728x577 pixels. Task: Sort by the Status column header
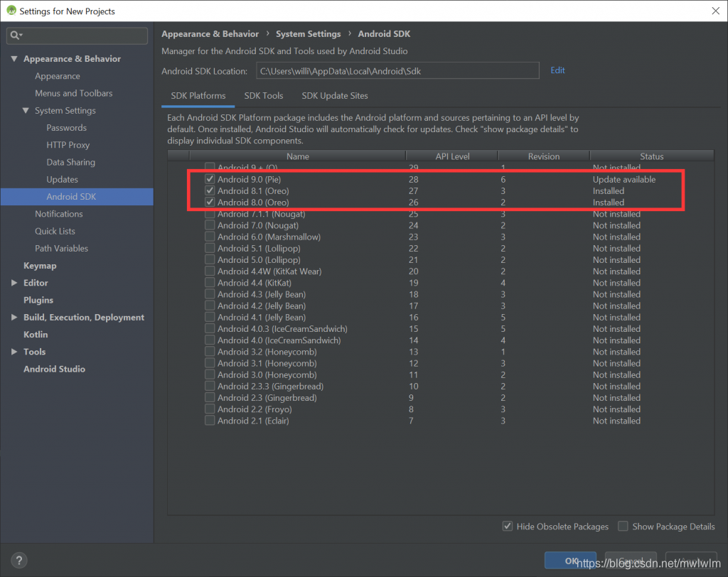652,156
